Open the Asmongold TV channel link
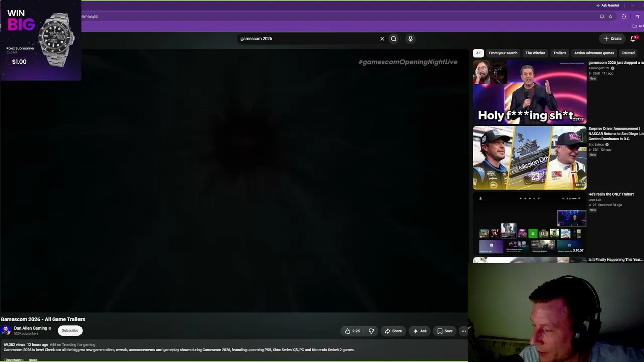The image size is (644, 362). pos(599,68)
